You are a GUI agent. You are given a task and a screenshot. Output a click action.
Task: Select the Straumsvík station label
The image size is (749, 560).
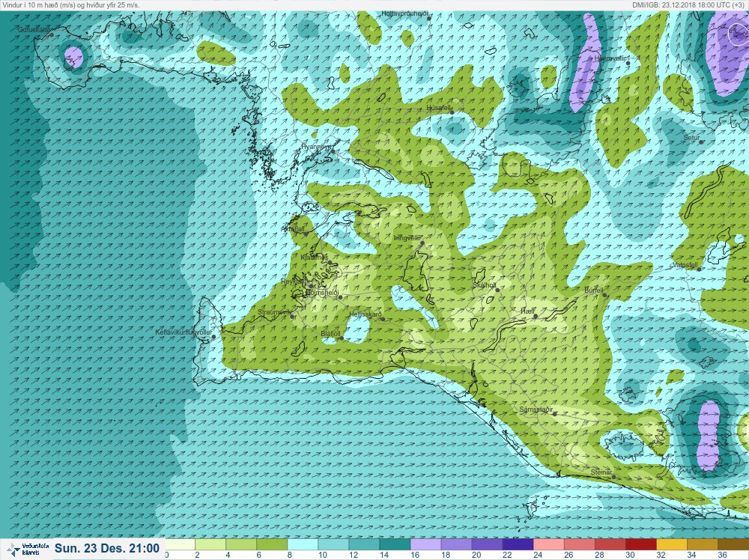pos(274,313)
